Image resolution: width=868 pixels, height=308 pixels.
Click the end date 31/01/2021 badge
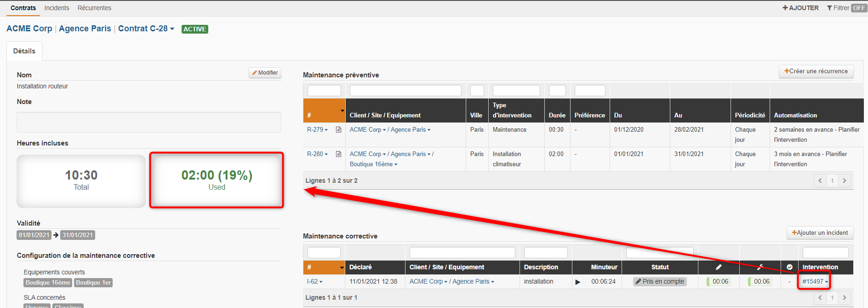click(x=78, y=235)
